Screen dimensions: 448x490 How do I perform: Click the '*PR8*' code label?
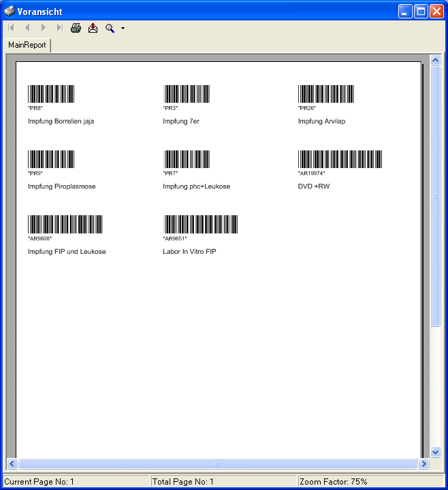pyautogui.click(x=35, y=108)
